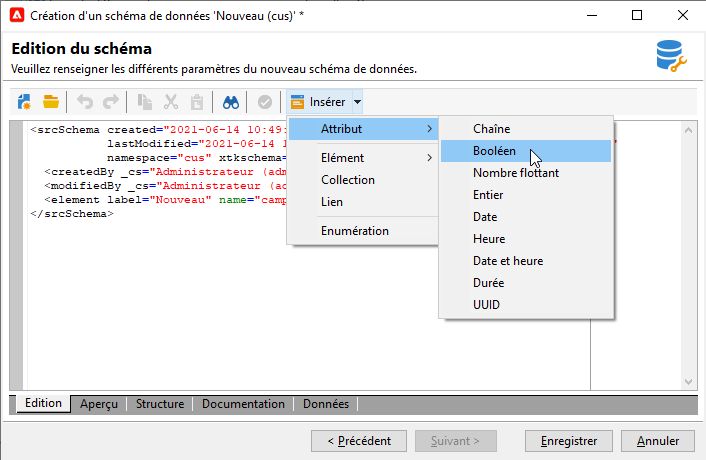706x460 pixels.
Task: Click the Précédent button
Action: tap(359, 441)
